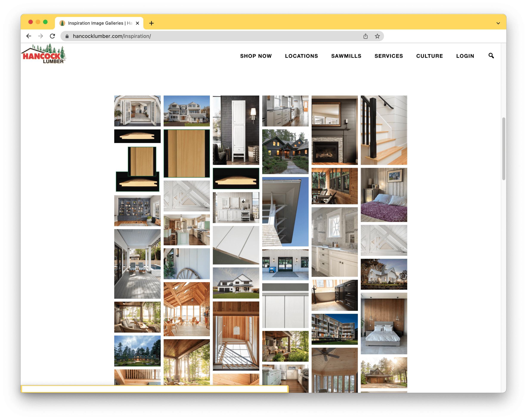Click the browser forward arrow

tap(40, 36)
